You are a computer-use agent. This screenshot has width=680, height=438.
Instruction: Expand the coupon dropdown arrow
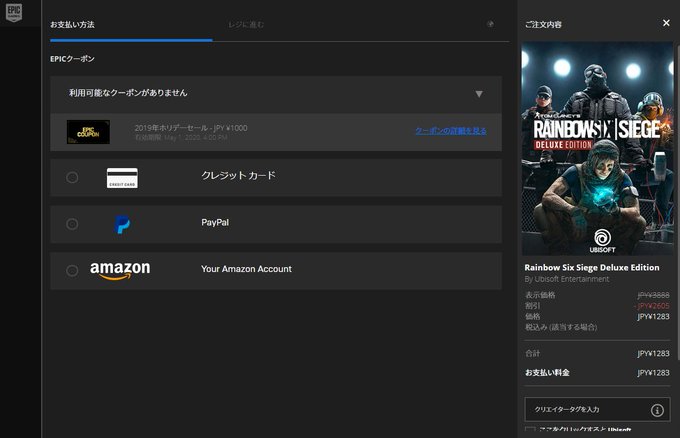point(479,94)
